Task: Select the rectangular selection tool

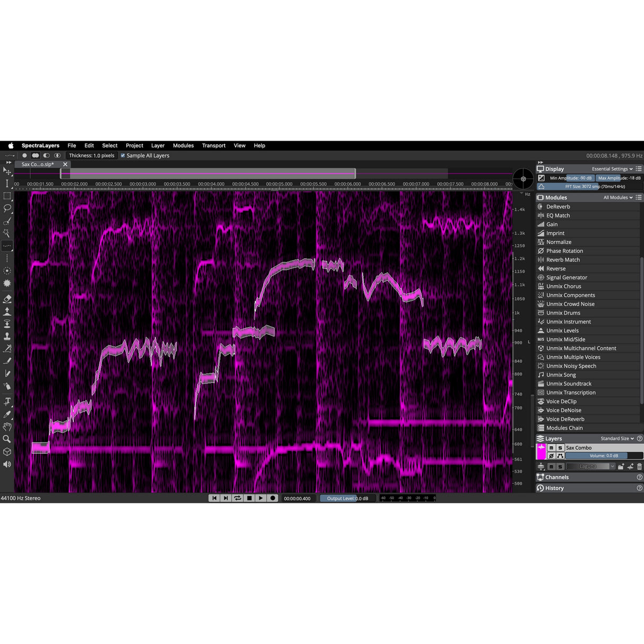Action: [7, 196]
